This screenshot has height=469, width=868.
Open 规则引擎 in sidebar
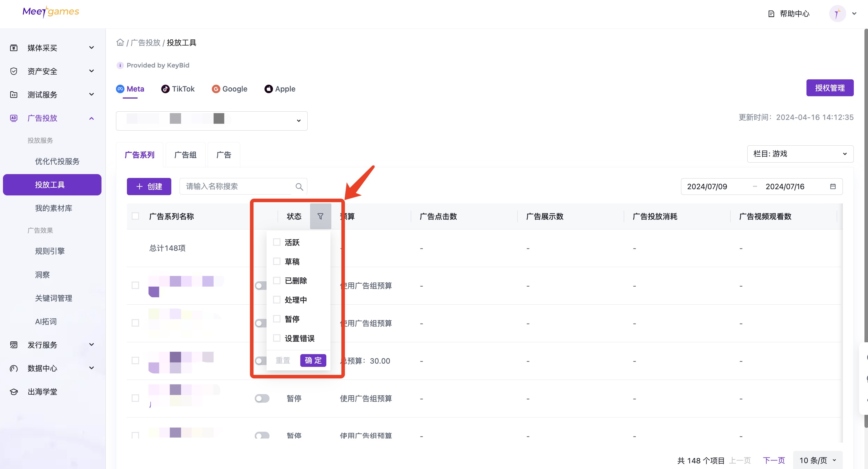pyautogui.click(x=50, y=251)
